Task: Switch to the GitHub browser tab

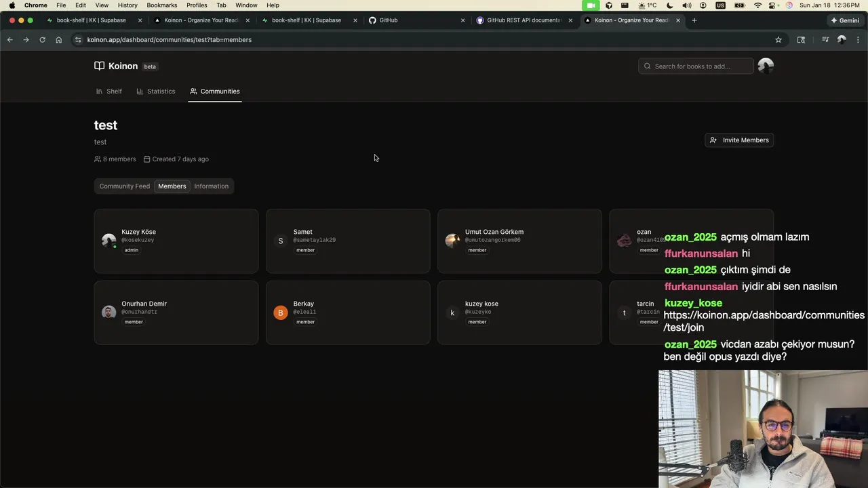Action: [x=417, y=20]
